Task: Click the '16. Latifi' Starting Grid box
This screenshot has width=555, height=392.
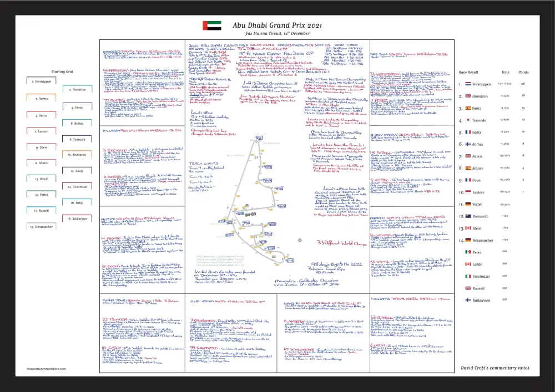Action: (x=78, y=202)
